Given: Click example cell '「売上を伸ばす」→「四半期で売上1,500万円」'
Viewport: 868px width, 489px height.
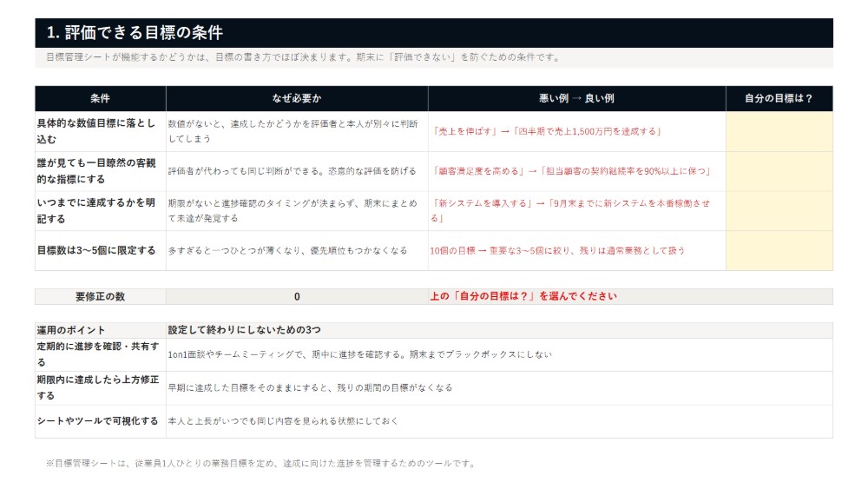Looking at the screenshot, I should pos(577,131).
